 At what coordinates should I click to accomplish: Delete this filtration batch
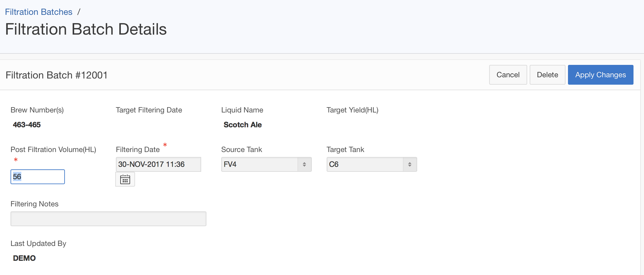547,75
